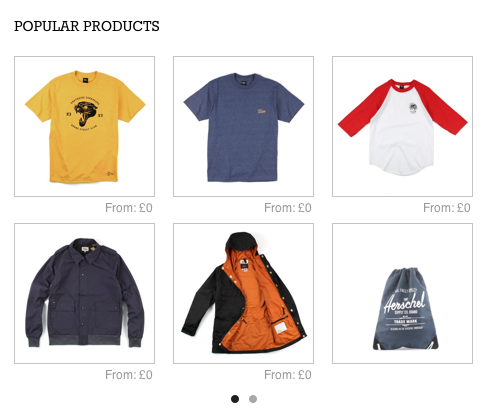Switch to second carousel page dot
Screen dimensions: 488x420
(x=253, y=399)
